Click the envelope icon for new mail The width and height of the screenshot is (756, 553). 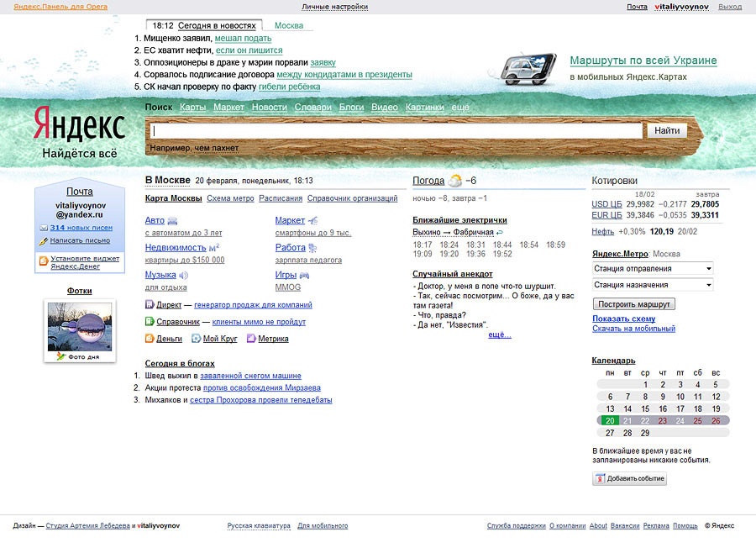[x=44, y=228]
